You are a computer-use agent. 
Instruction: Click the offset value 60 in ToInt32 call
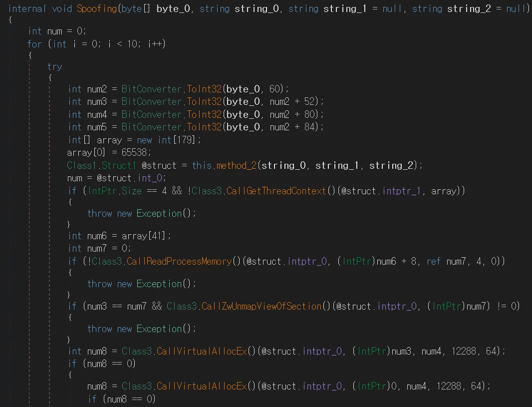click(275, 89)
